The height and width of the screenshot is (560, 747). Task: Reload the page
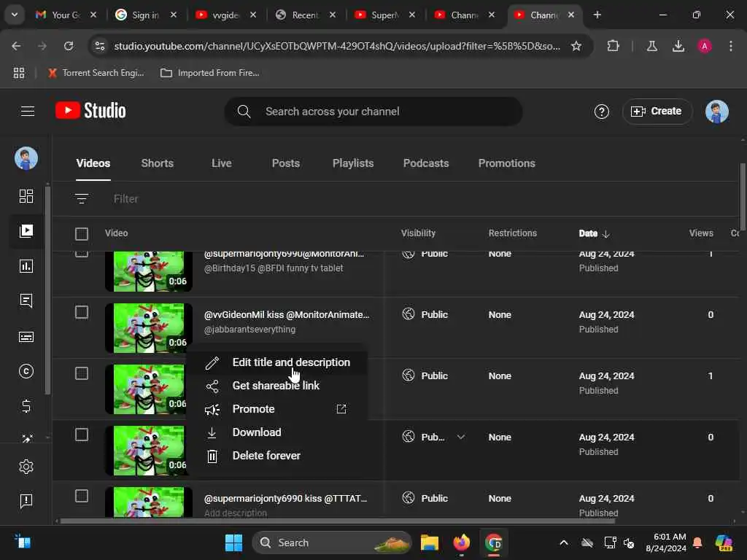(x=69, y=46)
